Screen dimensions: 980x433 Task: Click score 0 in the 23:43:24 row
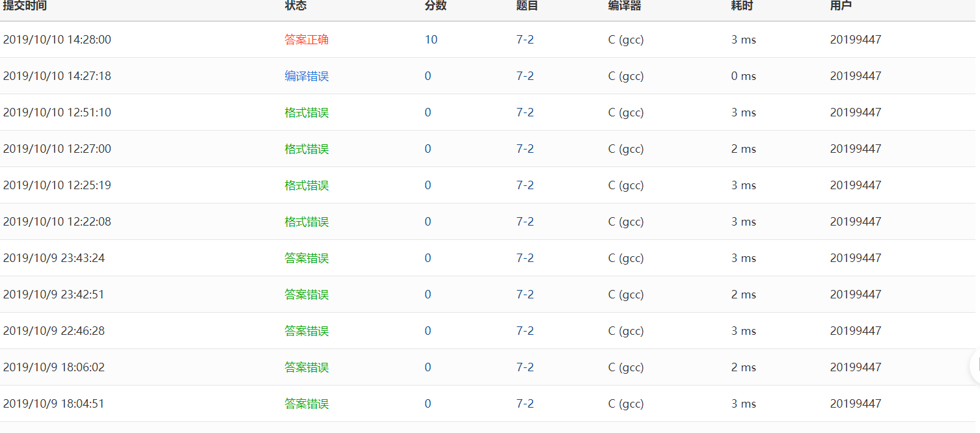tap(428, 258)
